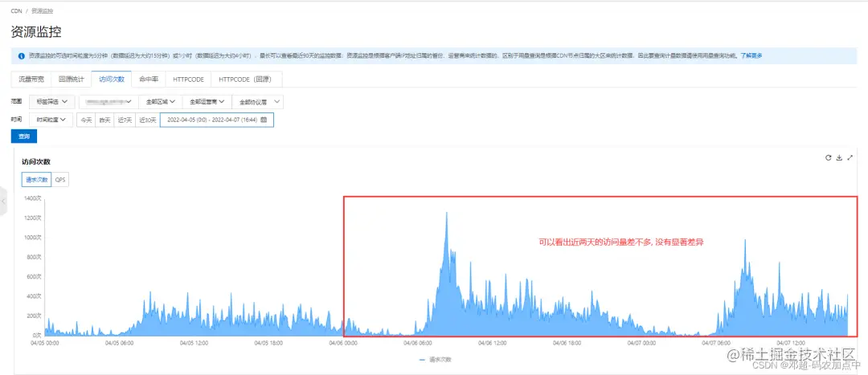Switch to the 流量带宽 tab

point(31,79)
